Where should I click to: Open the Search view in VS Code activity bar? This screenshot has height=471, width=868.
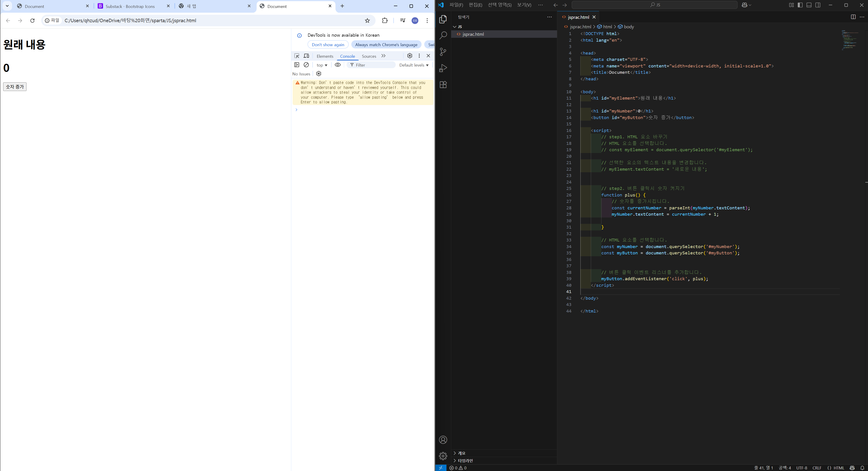click(443, 35)
